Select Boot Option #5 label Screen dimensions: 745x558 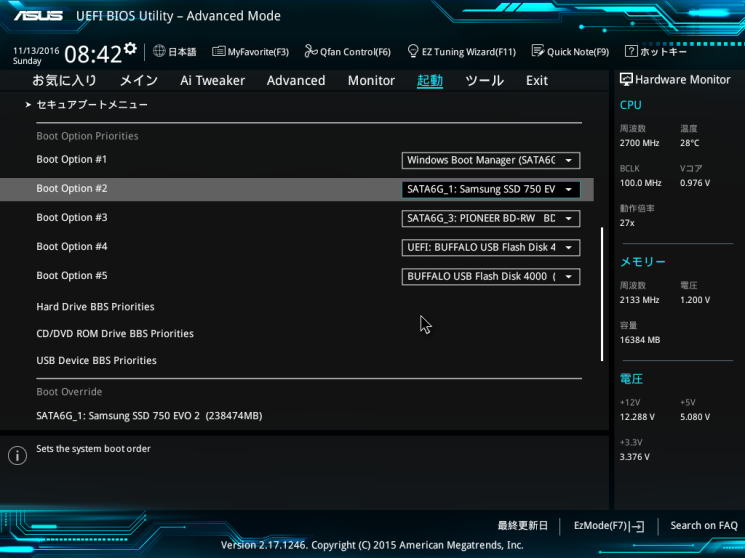72,275
